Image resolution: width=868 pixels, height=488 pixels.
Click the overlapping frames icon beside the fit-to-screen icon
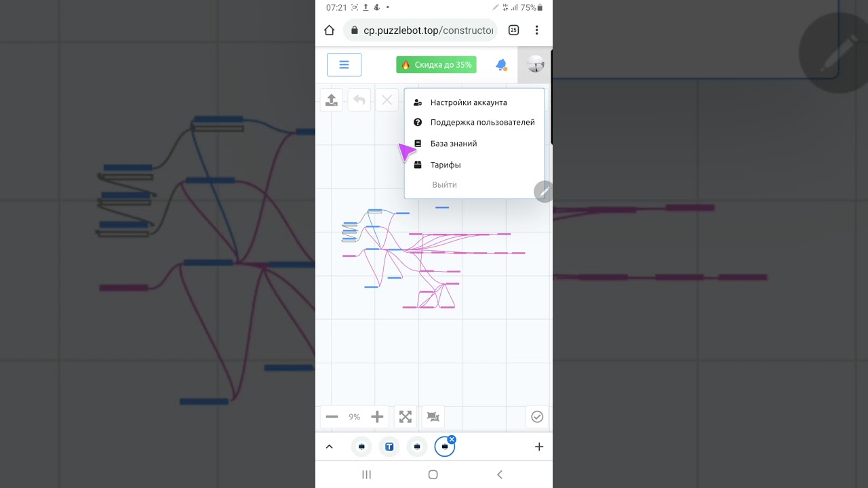(433, 417)
